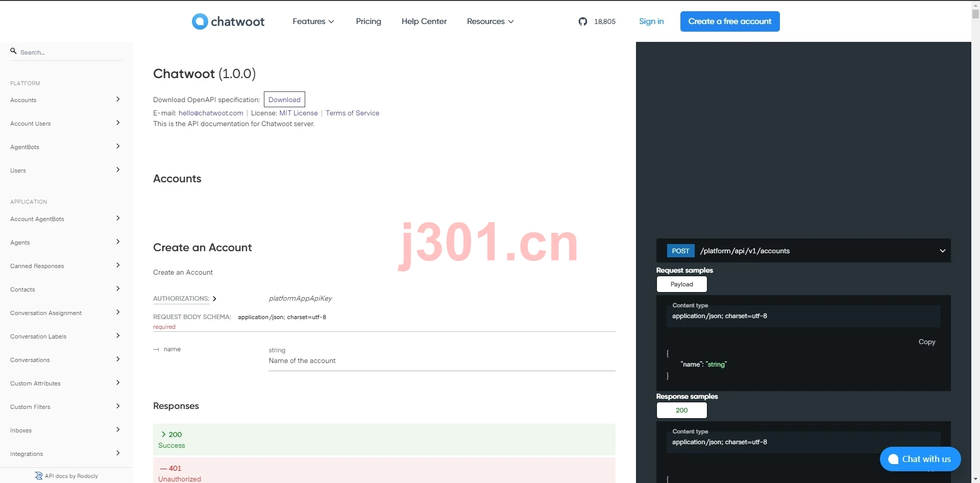
Task: Expand the Authorizations details
Action: coord(185,299)
